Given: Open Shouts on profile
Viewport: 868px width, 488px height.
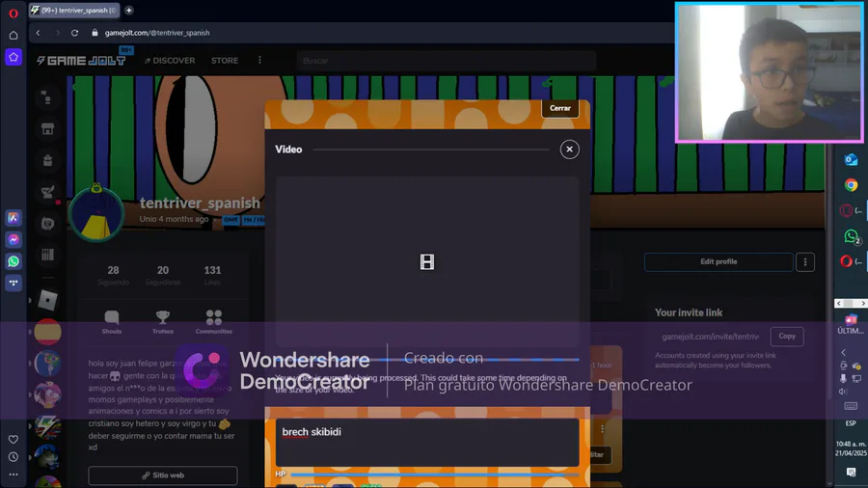Looking at the screenshot, I should (112, 321).
